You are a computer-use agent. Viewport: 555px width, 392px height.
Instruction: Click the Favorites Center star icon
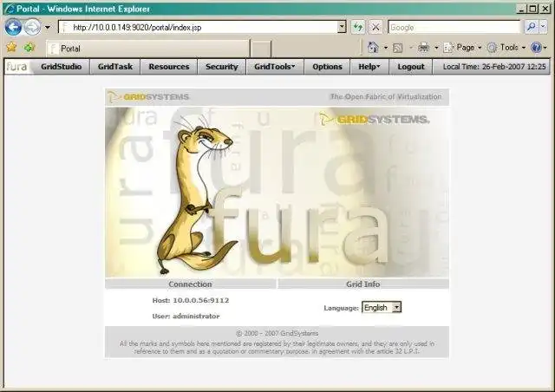[11, 47]
